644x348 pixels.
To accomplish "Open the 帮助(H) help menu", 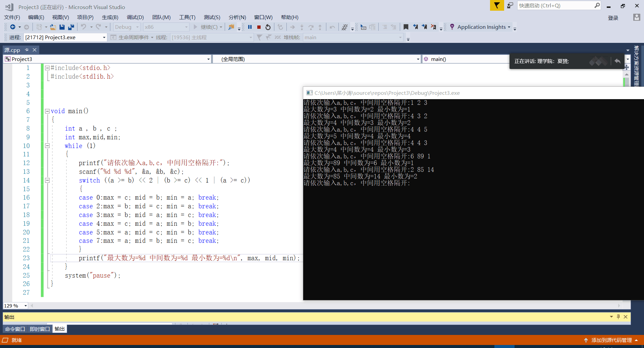I will pyautogui.click(x=290, y=17).
